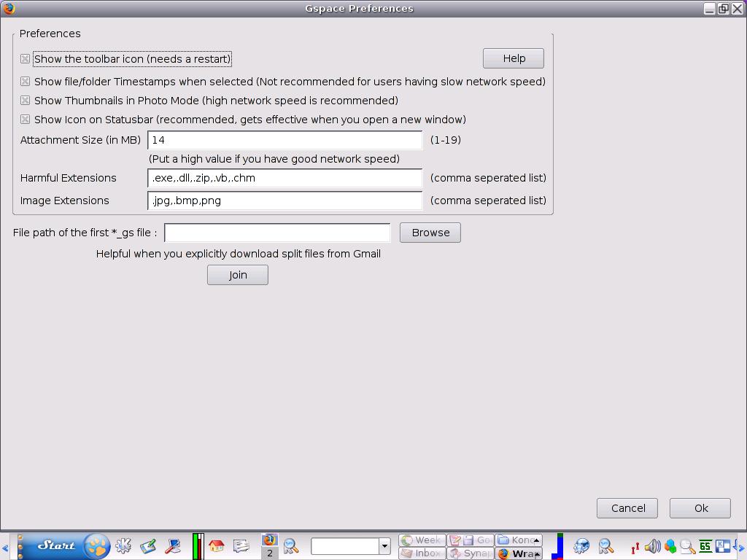The width and height of the screenshot is (747, 560).
Task: Click the 'Harmful Extensions' label
Action: click(x=68, y=178)
